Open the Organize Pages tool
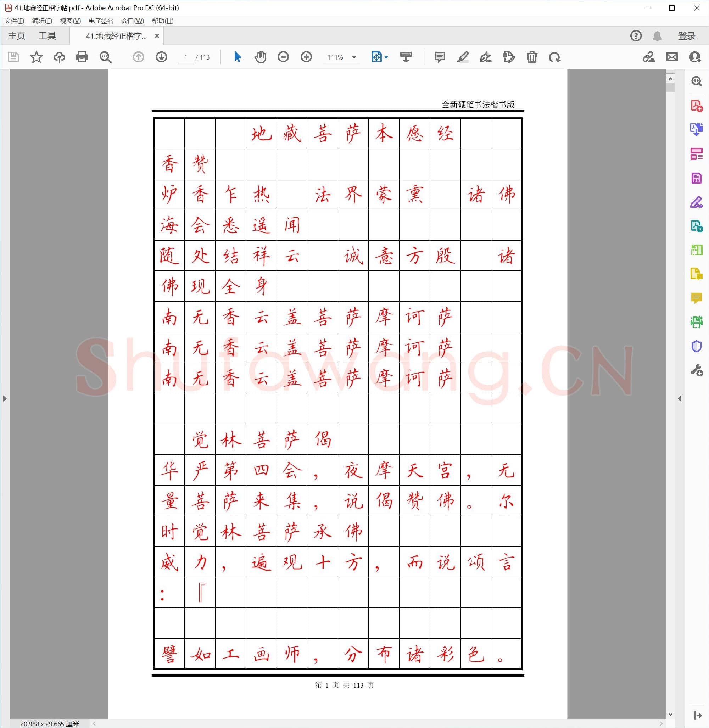The height and width of the screenshot is (728, 709). click(x=696, y=154)
